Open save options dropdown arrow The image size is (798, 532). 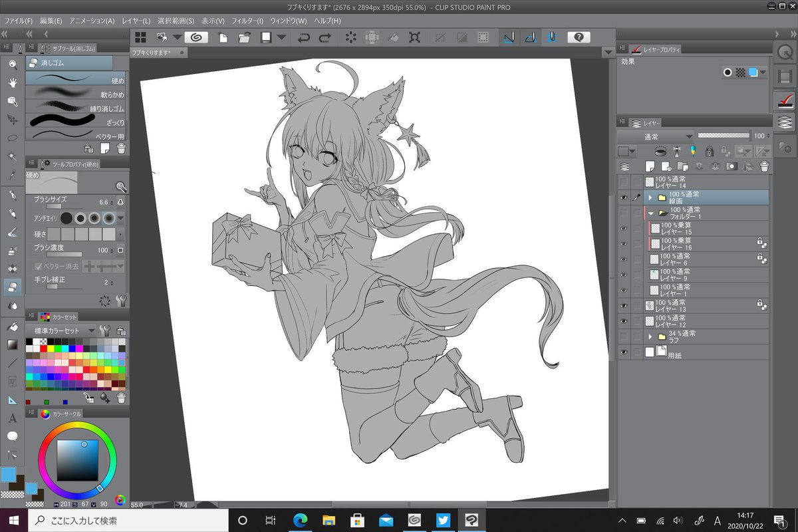(x=281, y=38)
